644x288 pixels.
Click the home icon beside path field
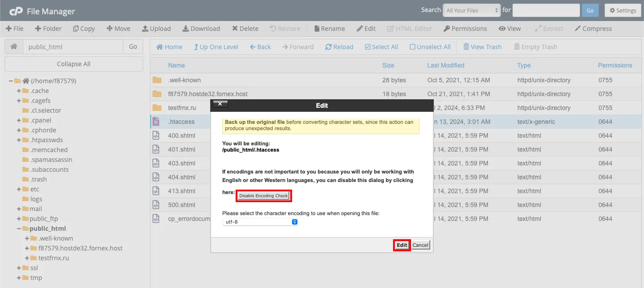(14, 47)
